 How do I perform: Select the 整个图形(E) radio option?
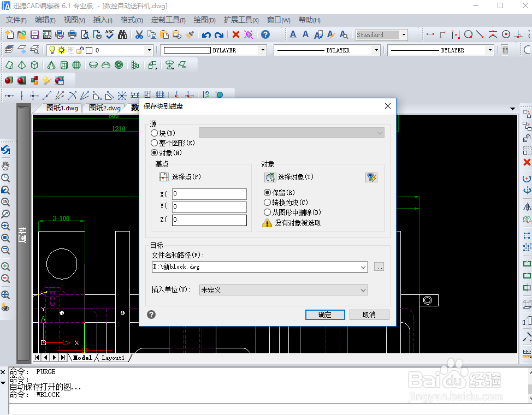tap(155, 143)
